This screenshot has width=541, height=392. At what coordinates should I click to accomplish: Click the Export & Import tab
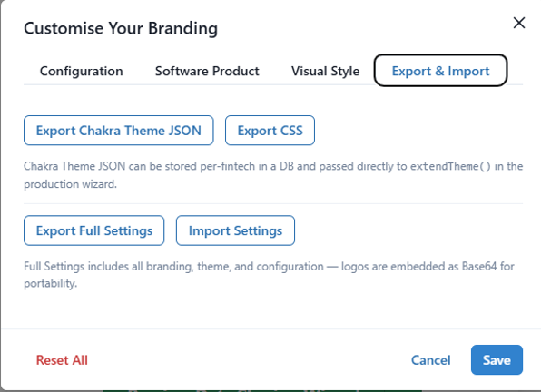pos(440,71)
